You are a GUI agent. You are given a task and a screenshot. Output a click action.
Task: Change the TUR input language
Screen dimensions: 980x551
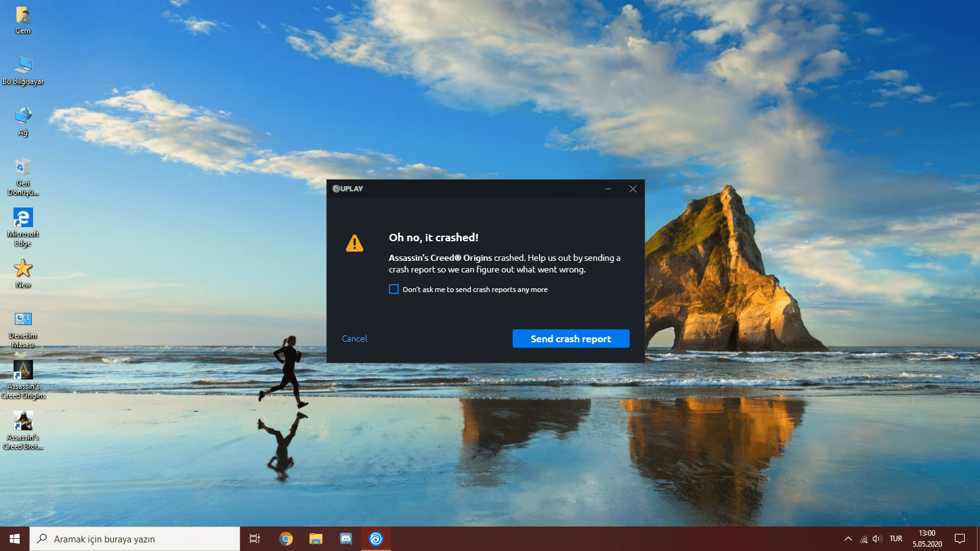click(896, 539)
